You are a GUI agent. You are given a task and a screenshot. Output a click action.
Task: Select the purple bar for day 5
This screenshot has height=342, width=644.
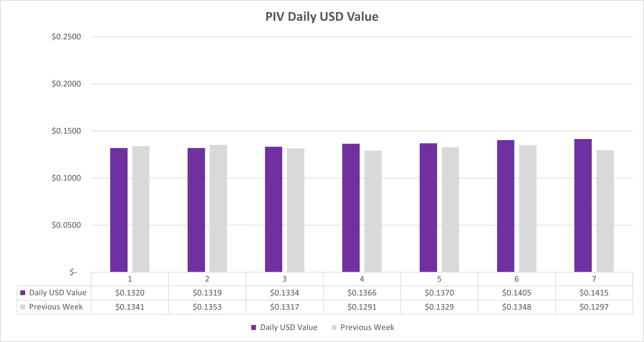[428, 208]
